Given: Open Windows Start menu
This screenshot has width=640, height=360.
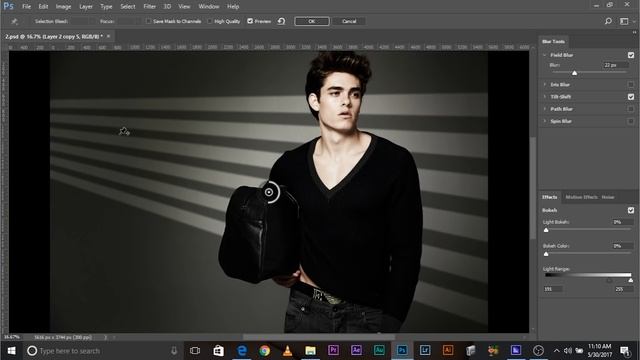Looking at the screenshot, I should coord(11,351).
